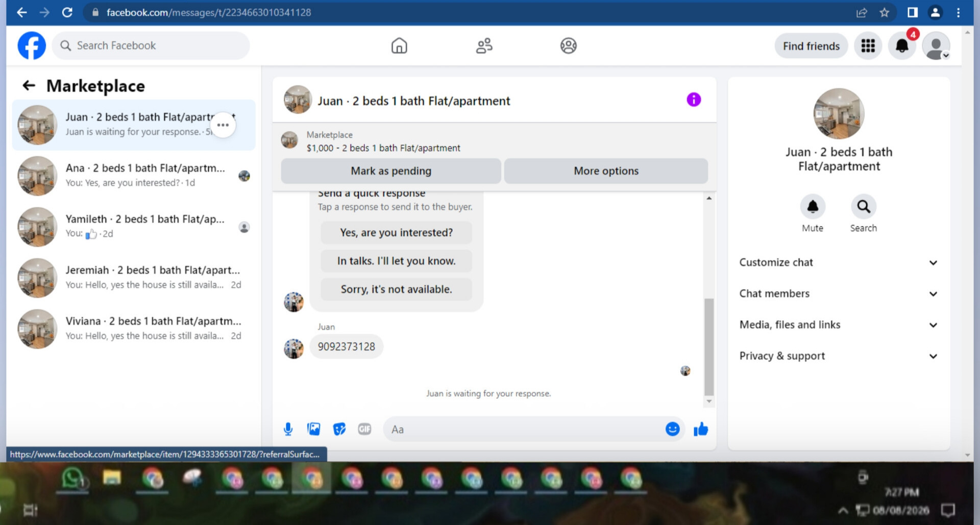Open the notifications bell with badge
The width and height of the screenshot is (980, 525).
coord(902,46)
